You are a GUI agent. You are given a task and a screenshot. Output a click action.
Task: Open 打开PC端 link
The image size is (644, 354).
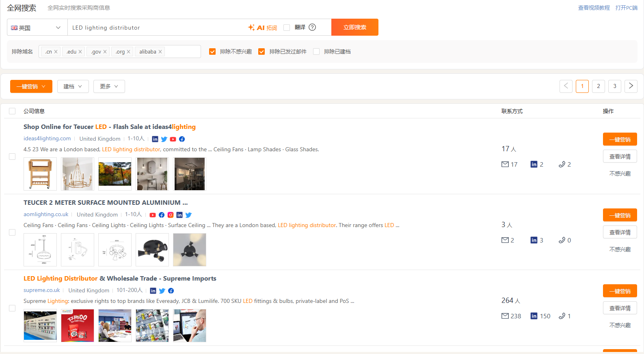point(627,8)
